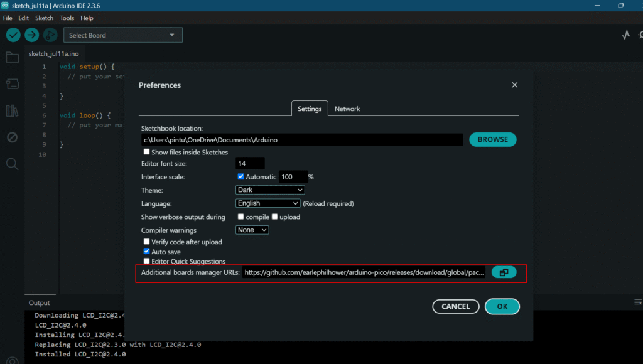The height and width of the screenshot is (364, 643).
Task: Click the 'Sketchbook location:' label
Action: click(x=172, y=128)
